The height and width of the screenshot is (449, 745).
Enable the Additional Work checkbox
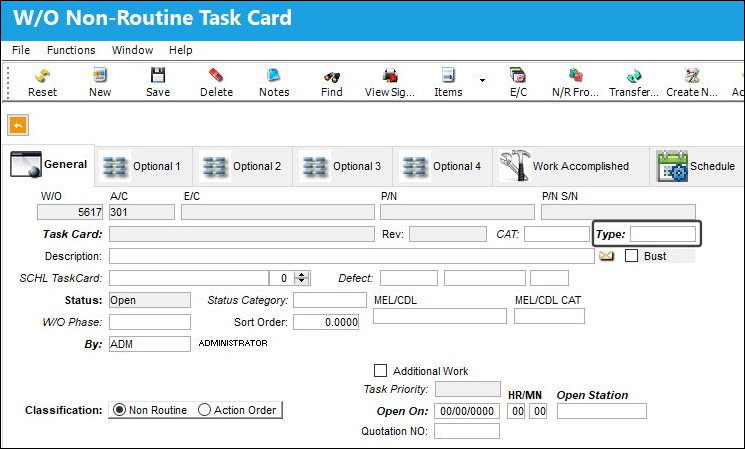[x=381, y=371]
